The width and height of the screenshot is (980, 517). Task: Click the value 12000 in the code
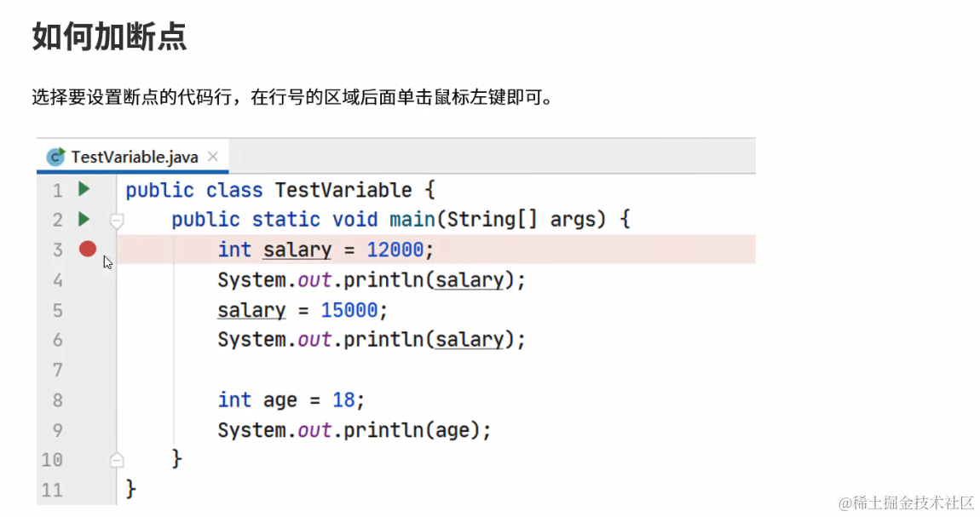[395, 250]
